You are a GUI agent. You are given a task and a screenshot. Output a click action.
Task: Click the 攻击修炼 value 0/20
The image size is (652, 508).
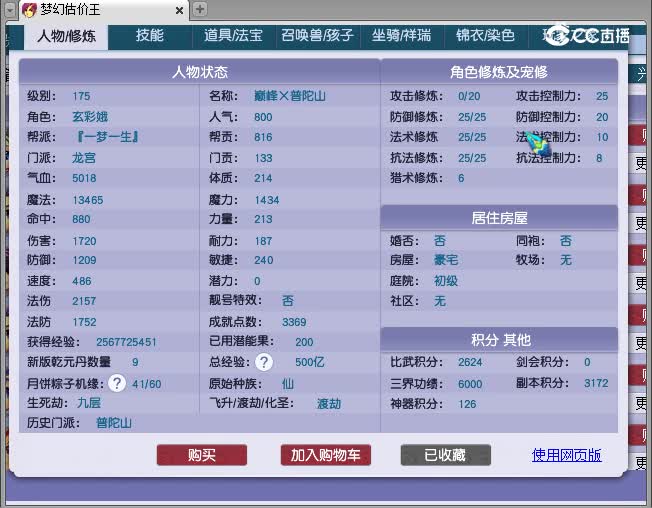click(x=469, y=96)
